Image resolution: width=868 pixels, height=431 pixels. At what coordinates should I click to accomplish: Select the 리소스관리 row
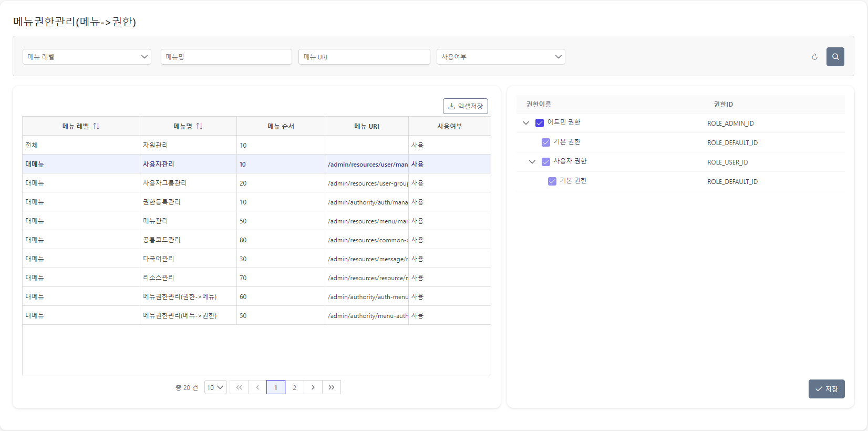click(x=256, y=278)
